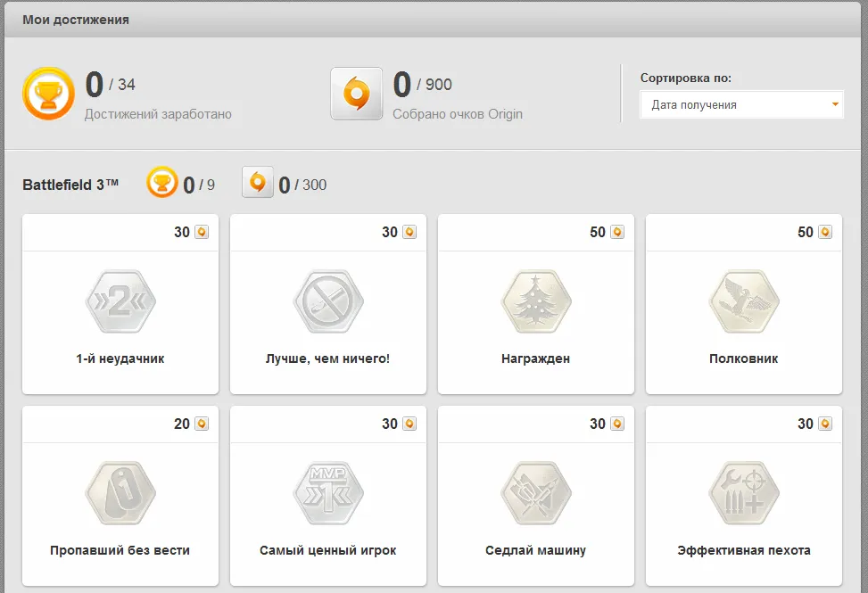Viewport: 868px width, 593px height.
Task: Click the 1-й неудачник achievement title
Action: [x=120, y=358]
